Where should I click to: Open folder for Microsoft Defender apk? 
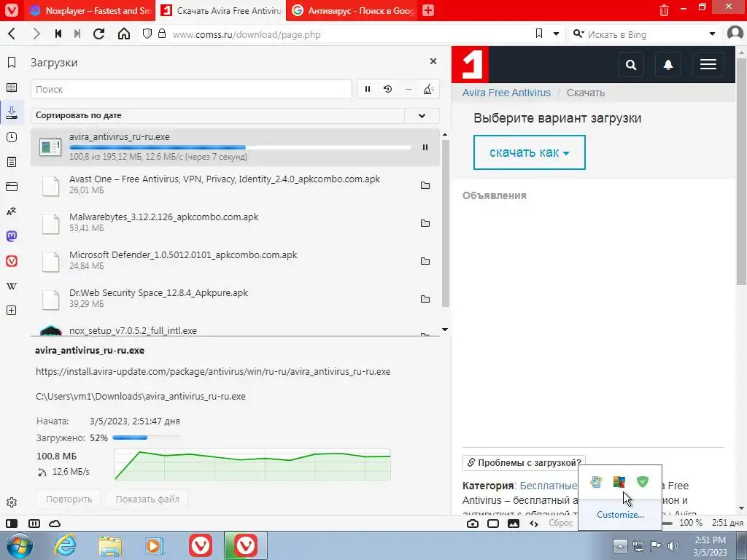tap(425, 261)
